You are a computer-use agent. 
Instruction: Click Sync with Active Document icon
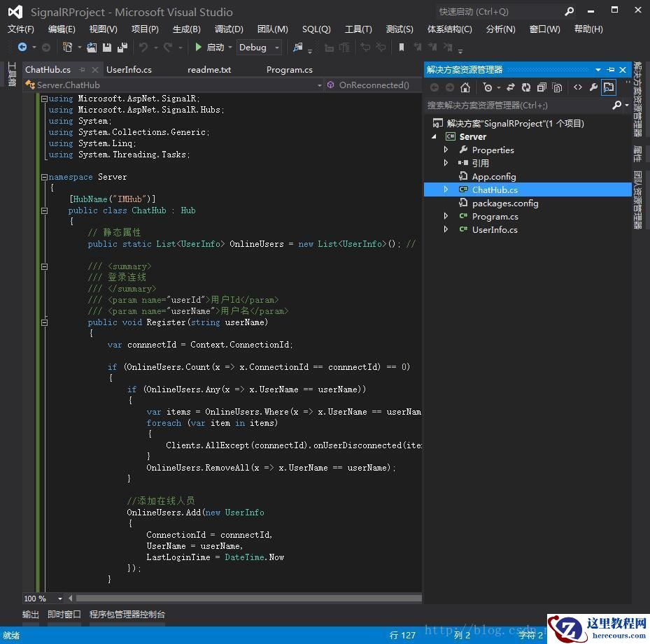tap(511, 87)
